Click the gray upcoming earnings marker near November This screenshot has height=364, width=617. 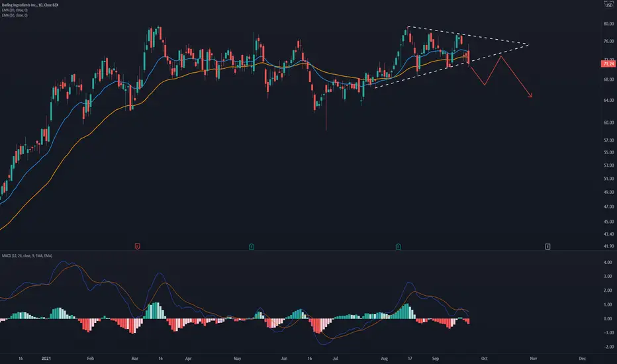[547, 246]
